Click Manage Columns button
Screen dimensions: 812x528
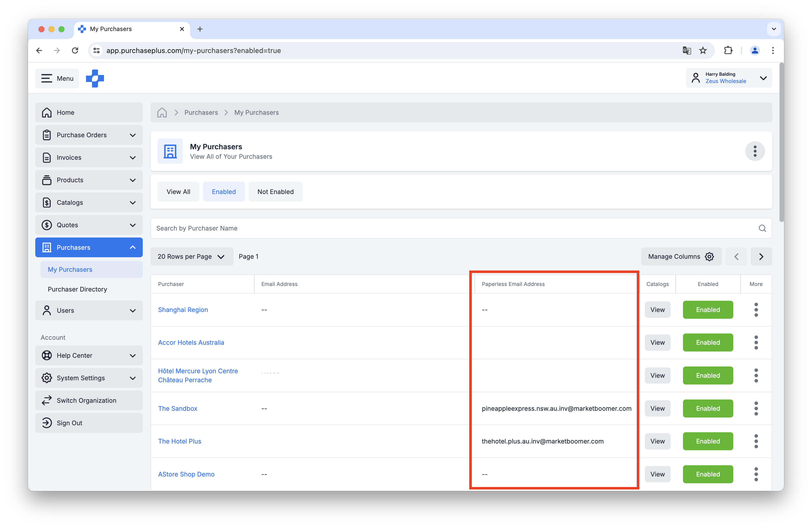point(681,256)
